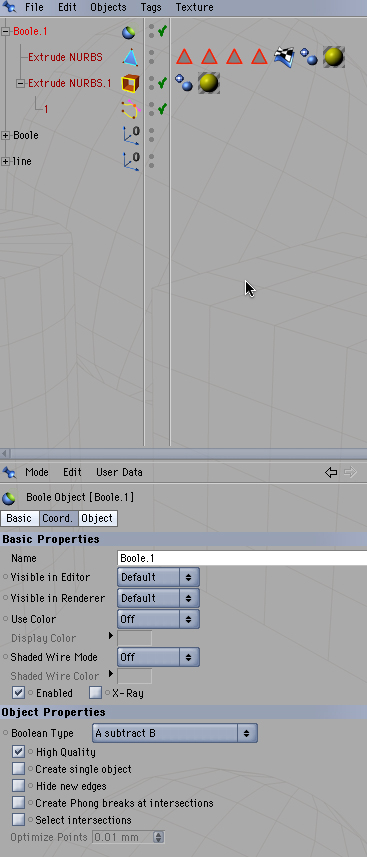
Task: Open Use Color dropdown
Action: pos(158,619)
